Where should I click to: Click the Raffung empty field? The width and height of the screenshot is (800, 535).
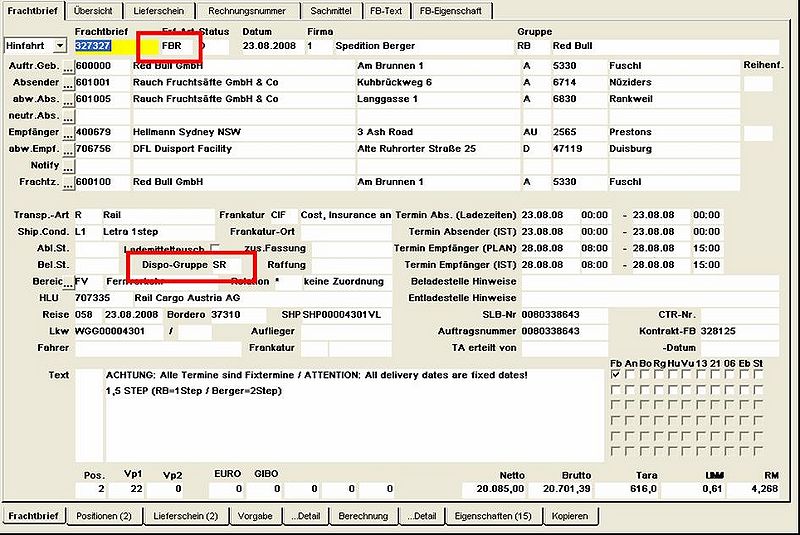(351, 265)
